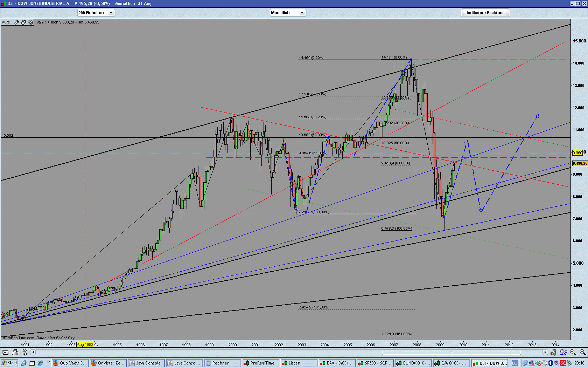Toggle the volume icon in system tray
The image size is (588, 368).
pyautogui.click(x=556, y=363)
